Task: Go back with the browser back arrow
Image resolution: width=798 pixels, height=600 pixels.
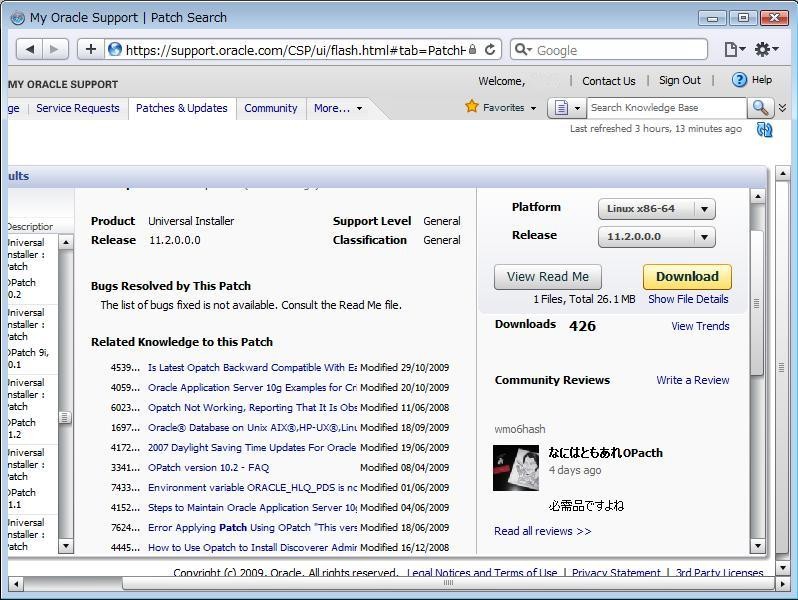Action: click(30, 49)
